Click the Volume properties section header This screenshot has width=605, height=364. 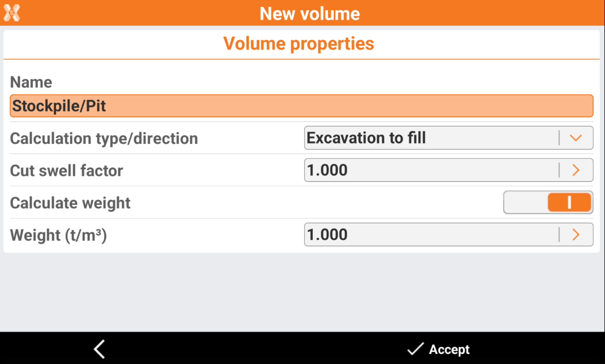pos(298,44)
